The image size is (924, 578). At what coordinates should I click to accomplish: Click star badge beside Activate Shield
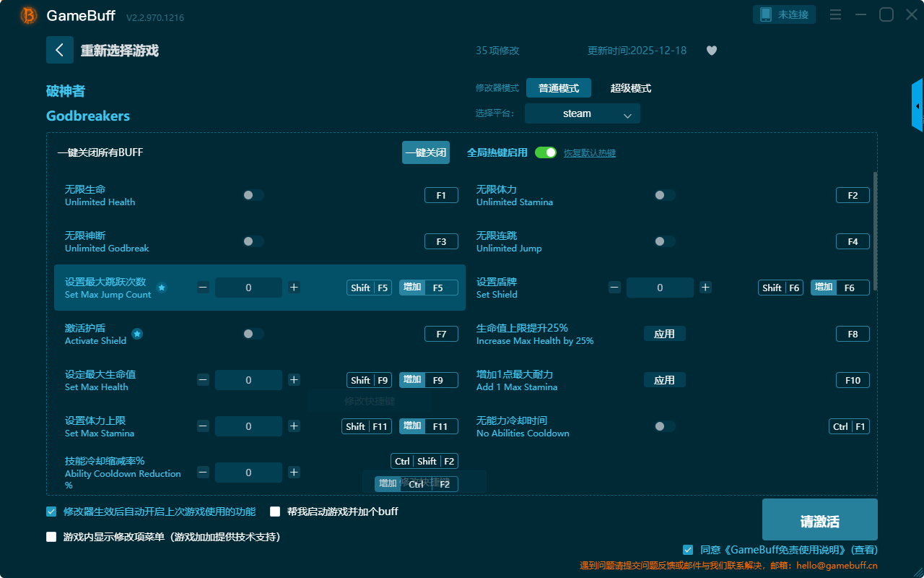(x=137, y=334)
